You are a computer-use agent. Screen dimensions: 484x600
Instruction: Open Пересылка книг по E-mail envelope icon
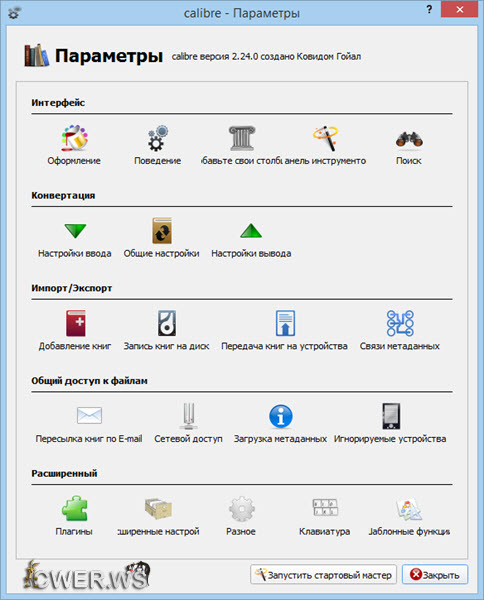(89, 416)
